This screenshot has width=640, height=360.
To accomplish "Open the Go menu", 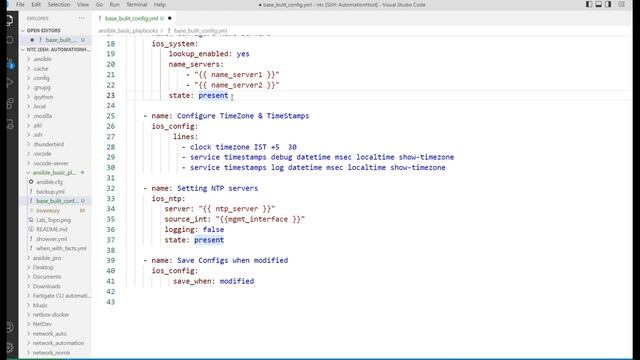I will (x=99, y=5).
